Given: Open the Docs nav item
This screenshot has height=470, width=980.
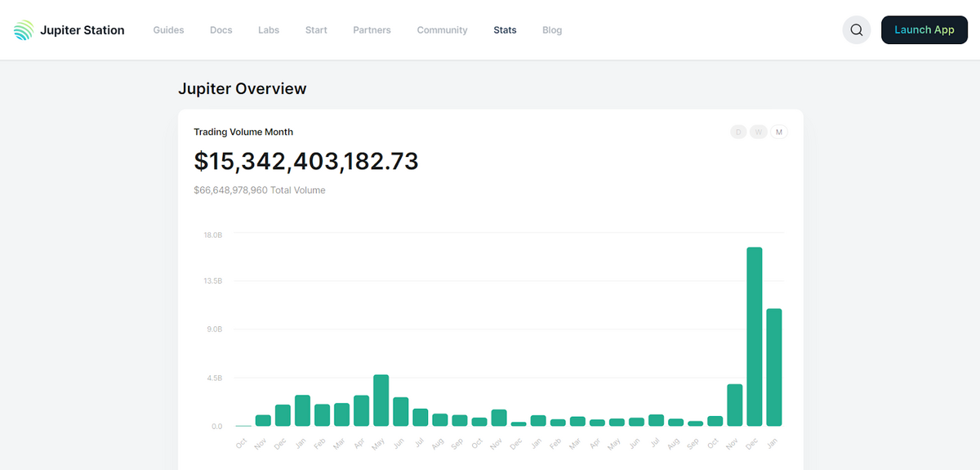Looking at the screenshot, I should point(221,30).
